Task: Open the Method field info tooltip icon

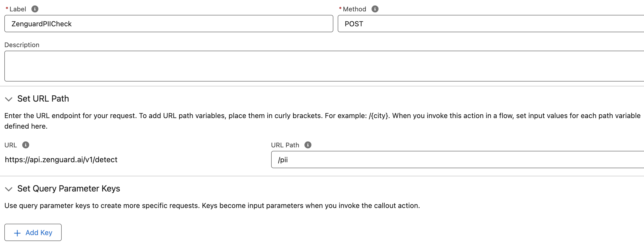Action: (375, 9)
